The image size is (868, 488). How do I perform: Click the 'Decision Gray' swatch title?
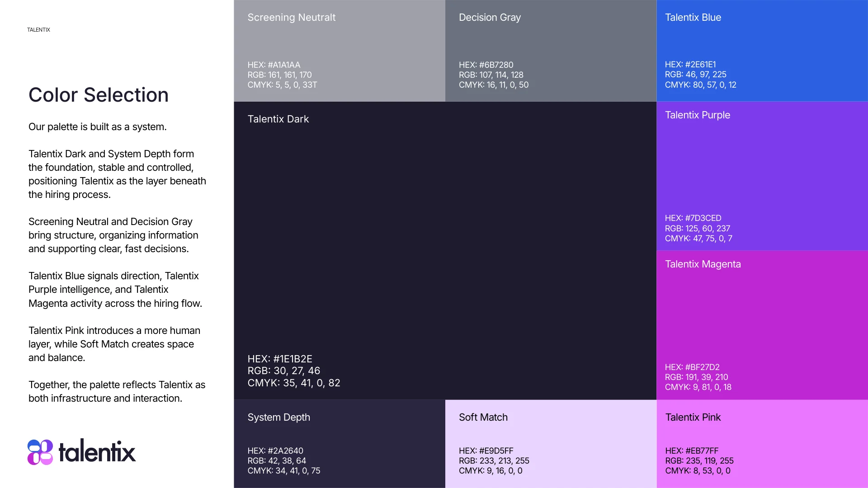pyautogui.click(x=490, y=18)
